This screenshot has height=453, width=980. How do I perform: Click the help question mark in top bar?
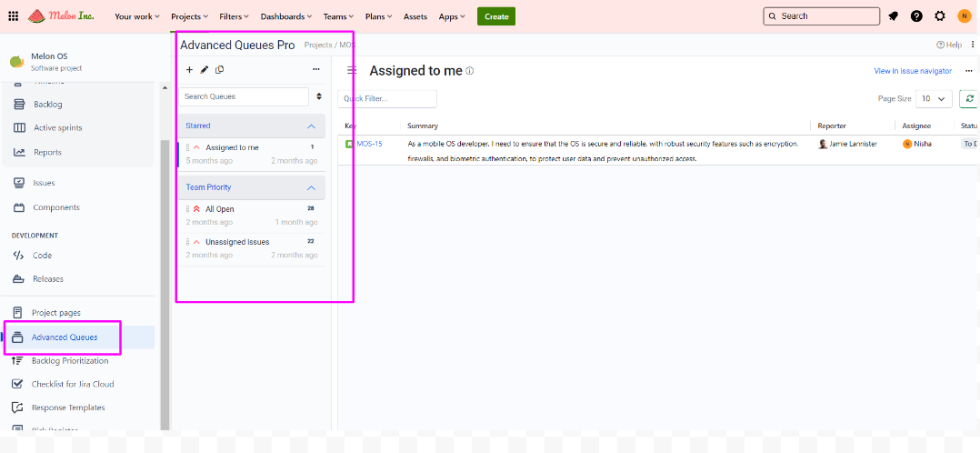coord(916,16)
